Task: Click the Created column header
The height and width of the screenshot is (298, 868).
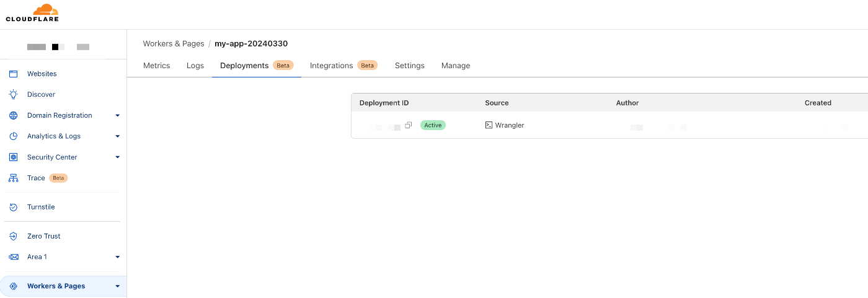Action: 818,103
